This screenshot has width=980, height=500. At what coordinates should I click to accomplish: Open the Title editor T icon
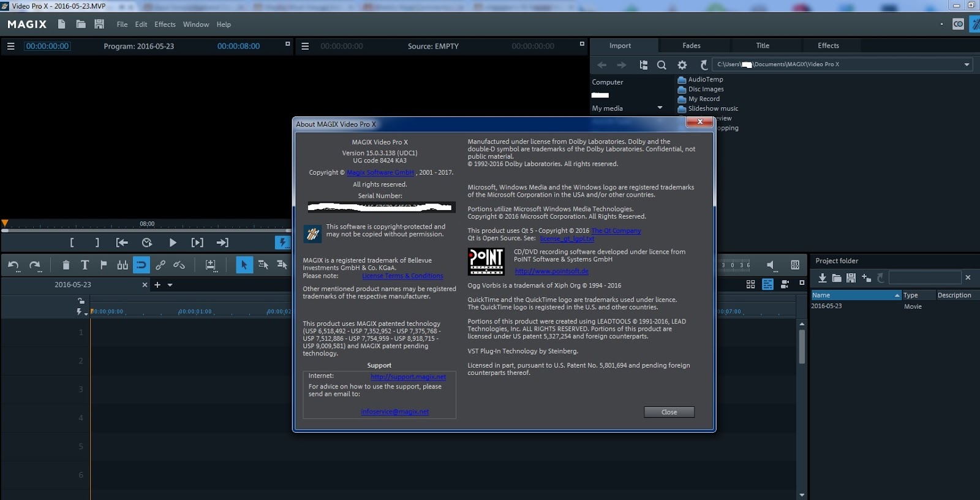click(x=85, y=265)
